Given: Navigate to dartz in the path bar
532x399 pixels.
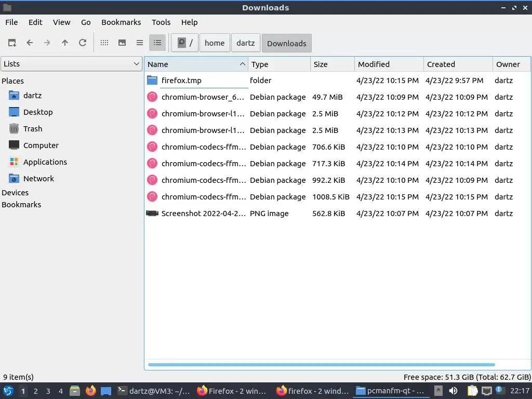Looking at the screenshot, I should tap(246, 43).
